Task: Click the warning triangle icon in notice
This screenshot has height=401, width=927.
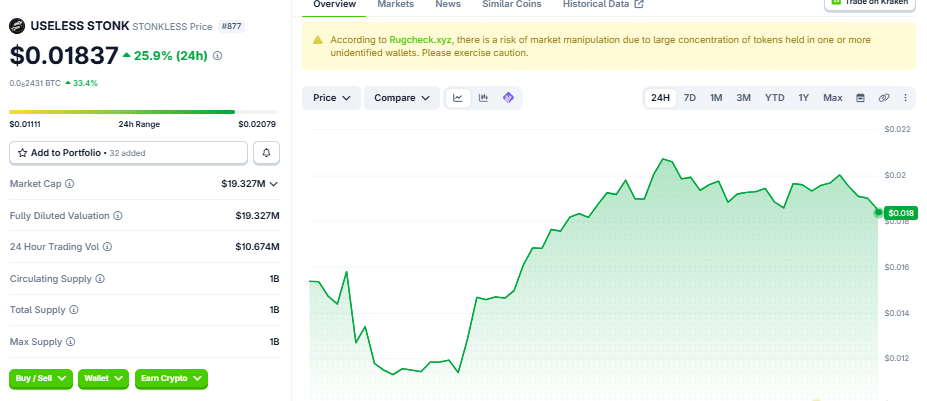Action: click(318, 40)
